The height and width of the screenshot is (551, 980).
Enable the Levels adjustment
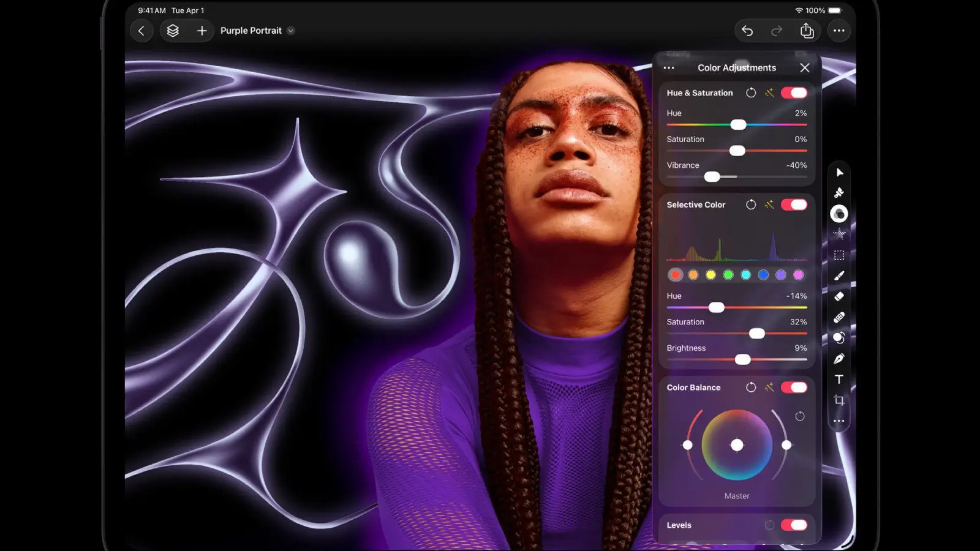[794, 525]
